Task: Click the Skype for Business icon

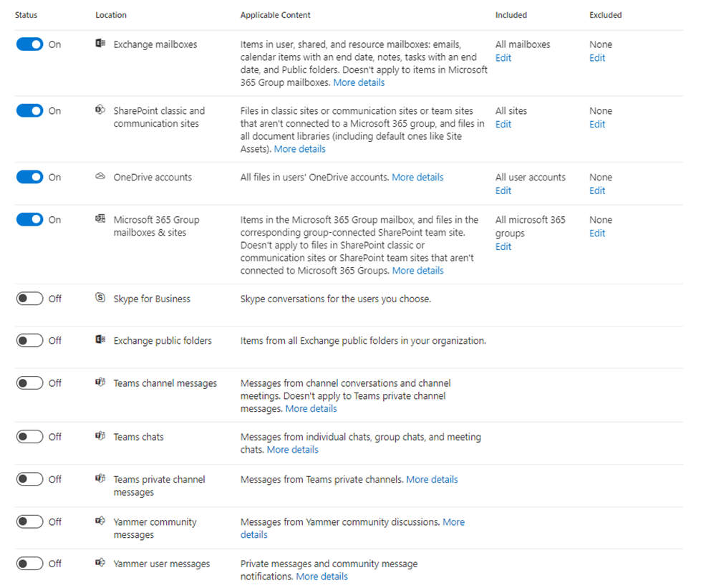Action: tap(100, 298)
